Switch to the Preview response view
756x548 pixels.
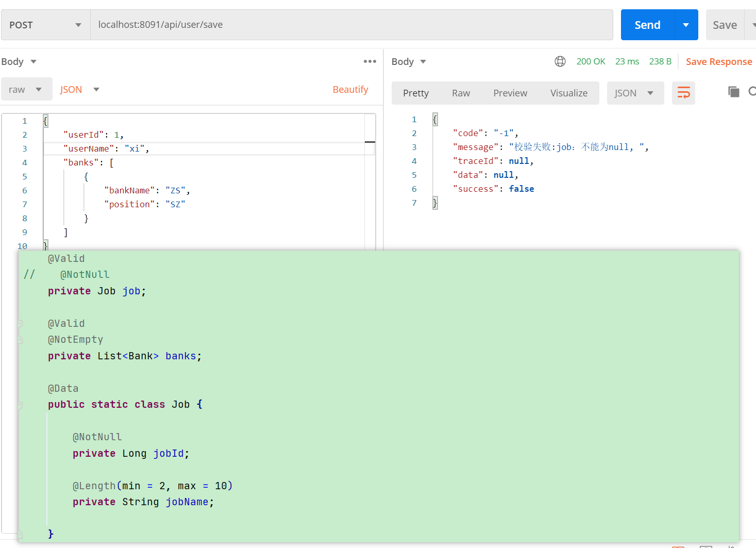click(510, 93)
